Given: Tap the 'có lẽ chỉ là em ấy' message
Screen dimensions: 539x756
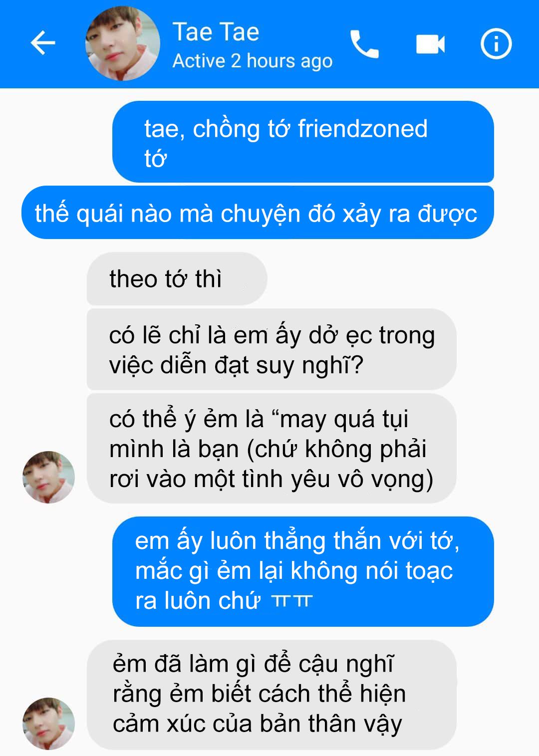Looking at the screenshot, I should click(x=271, y=349).
